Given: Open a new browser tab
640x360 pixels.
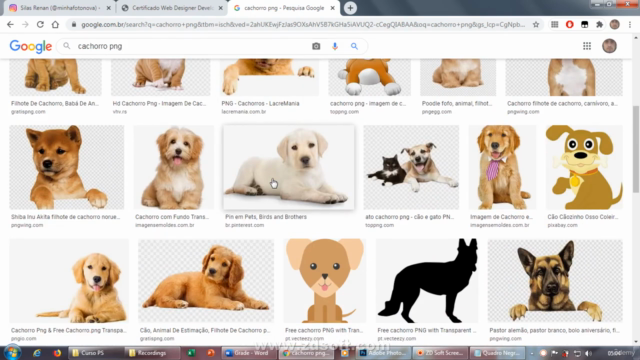Looking at the screenshot, I should (x=350, y=8).
